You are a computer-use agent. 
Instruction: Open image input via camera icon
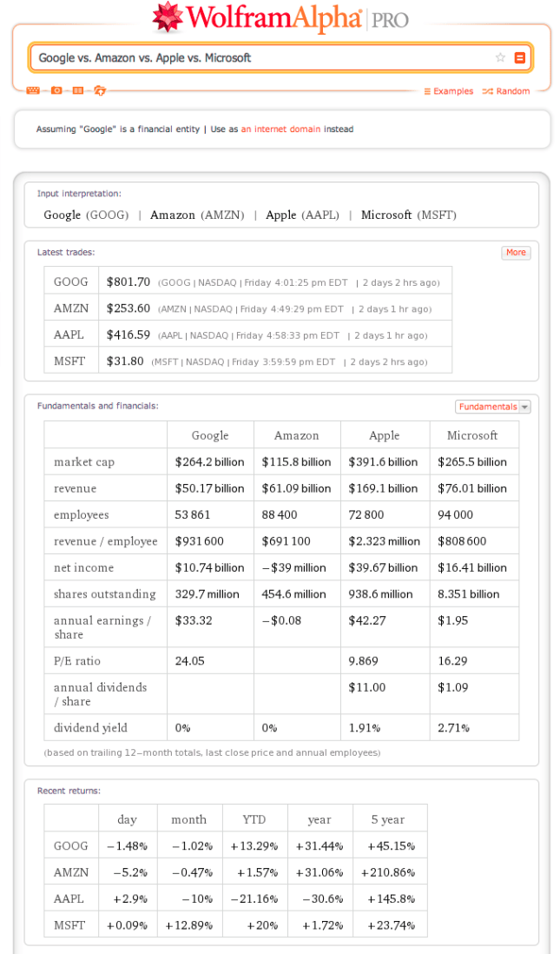56,90
